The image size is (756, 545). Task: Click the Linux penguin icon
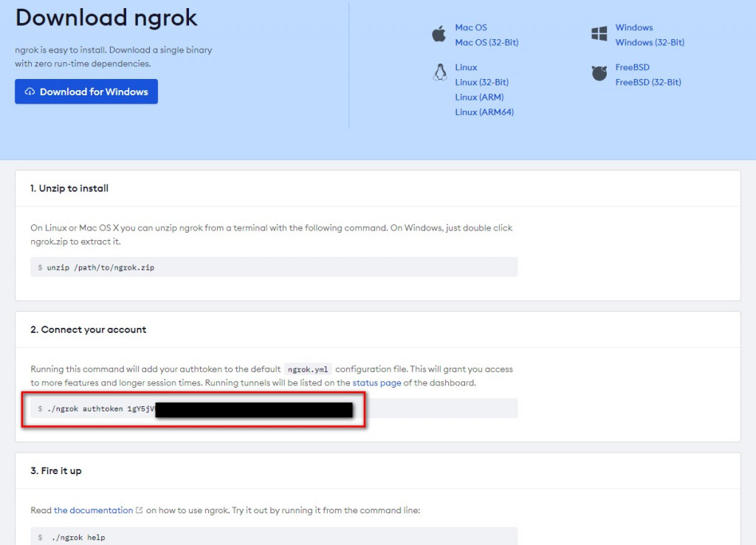[440, 72]
